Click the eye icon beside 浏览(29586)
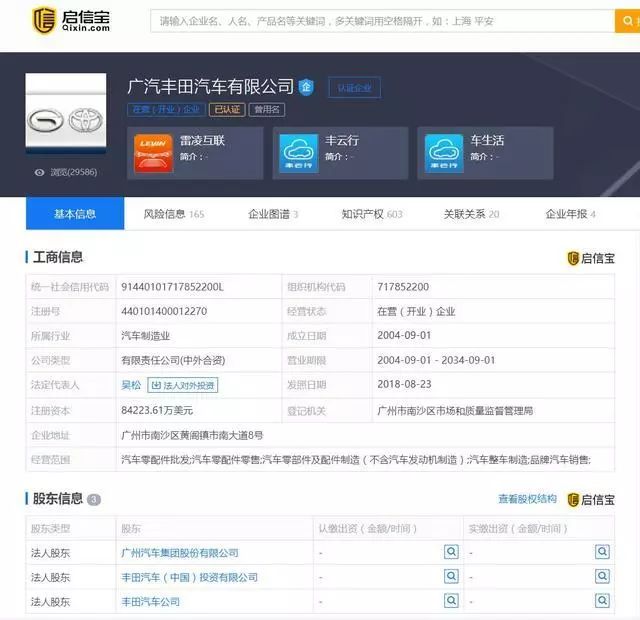This screenshot has height=620, width=640. click(x=40, y=172)
